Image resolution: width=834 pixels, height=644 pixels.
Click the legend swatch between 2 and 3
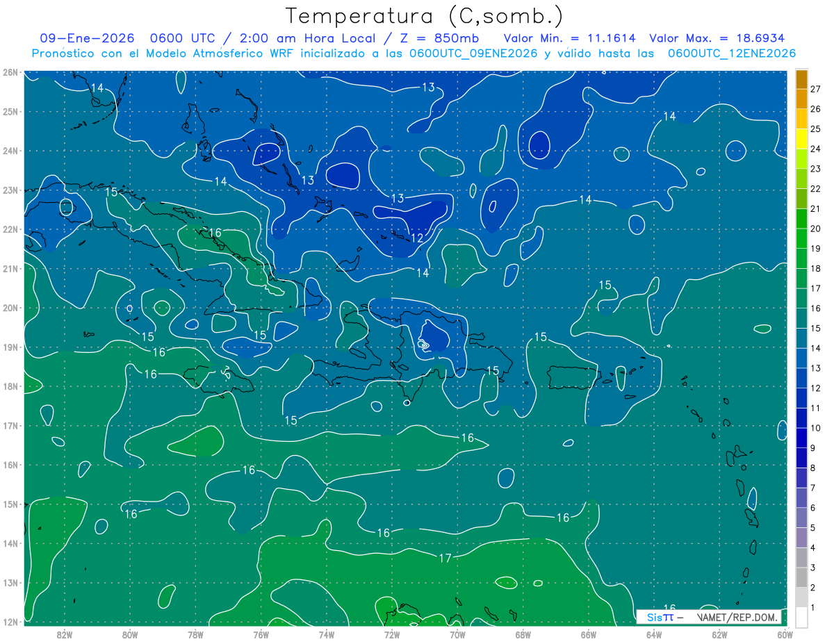[x=801, y=578]
